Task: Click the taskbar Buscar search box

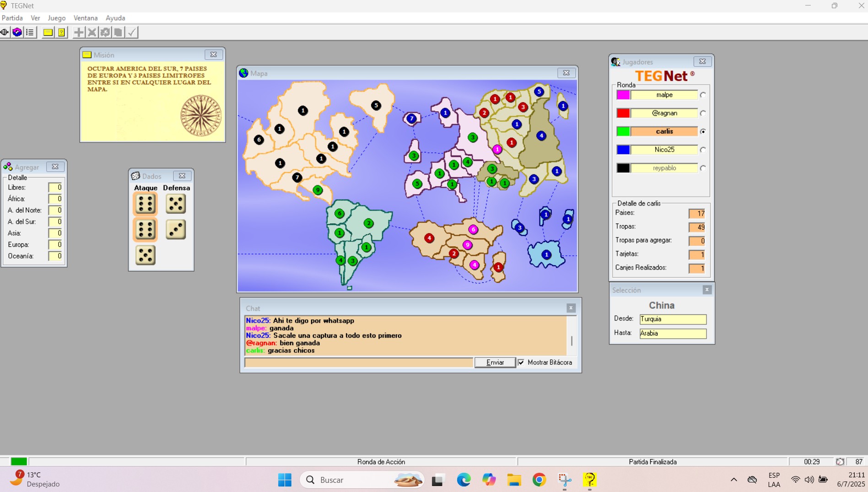Action: tap(362, 480)
